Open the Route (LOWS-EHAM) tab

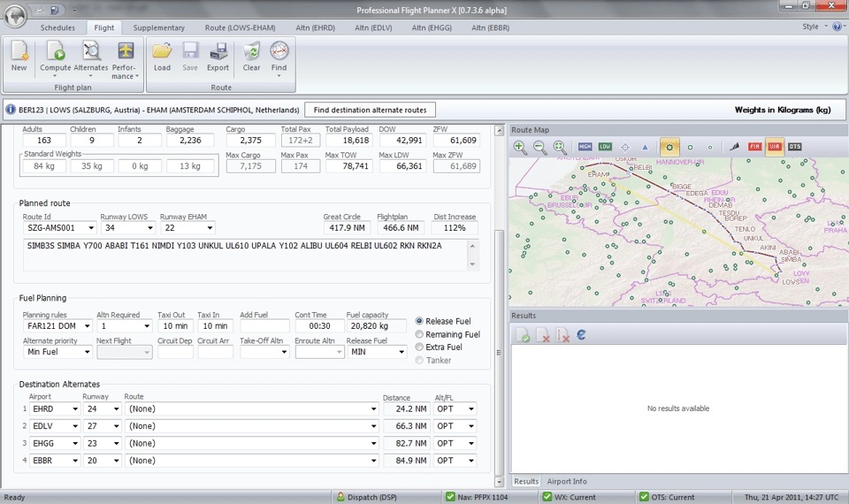[240, 27]
